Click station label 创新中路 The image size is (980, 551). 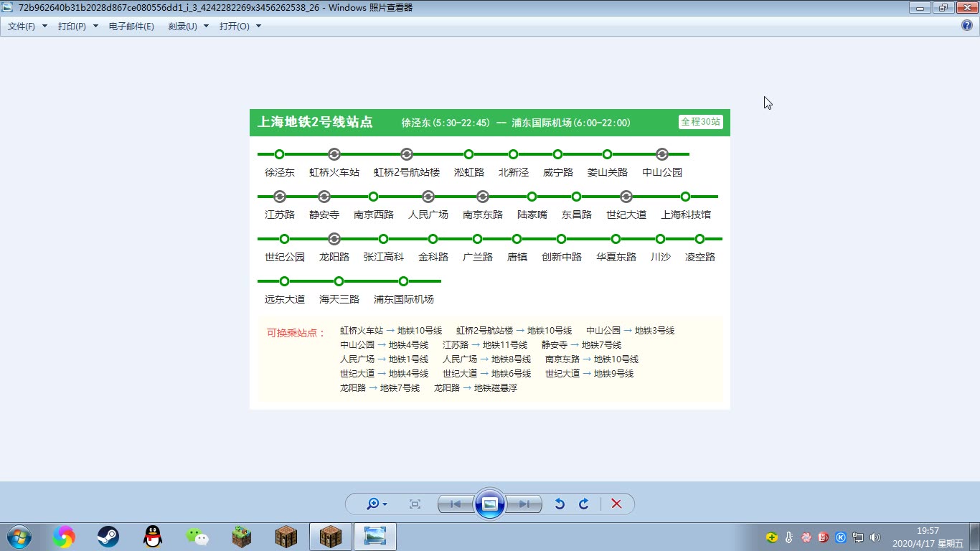click(562, 257)
